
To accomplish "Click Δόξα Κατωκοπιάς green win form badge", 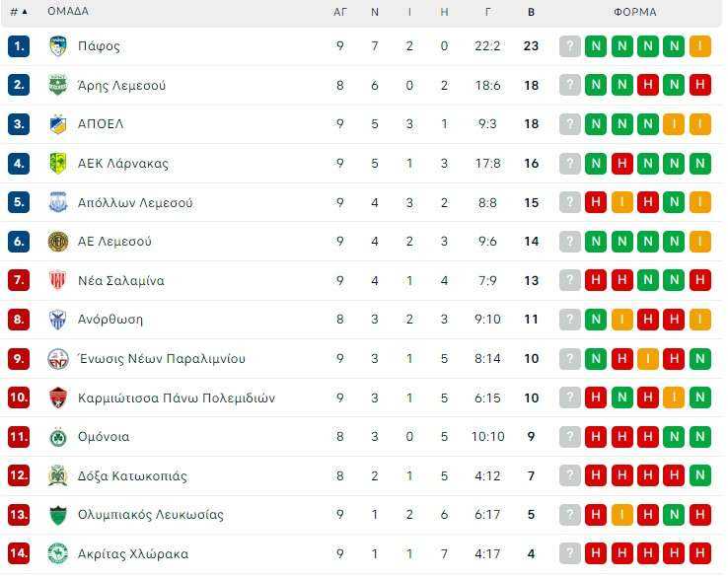I will 700,475.
